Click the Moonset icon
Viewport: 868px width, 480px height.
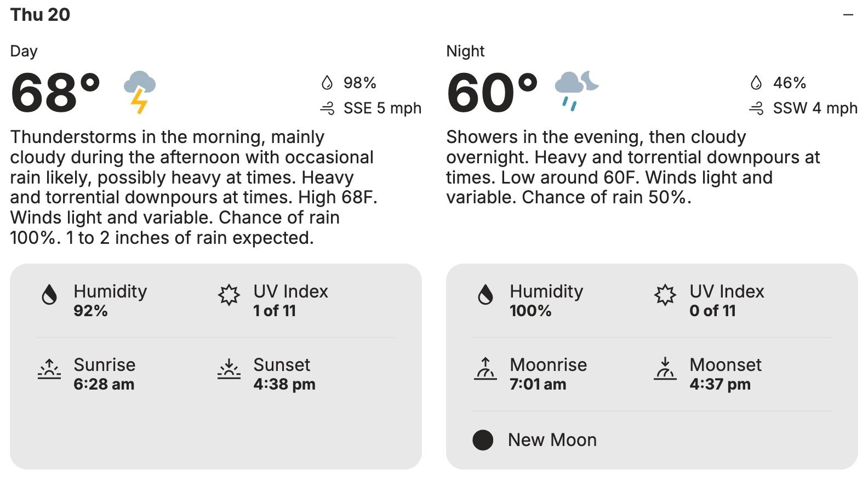[665, 369]
